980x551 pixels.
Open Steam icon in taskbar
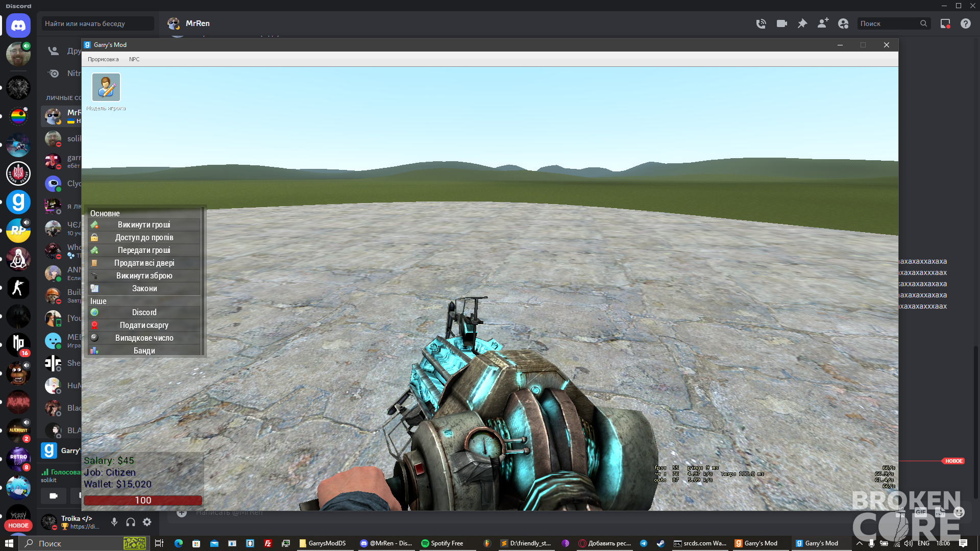tap(660, 543)
